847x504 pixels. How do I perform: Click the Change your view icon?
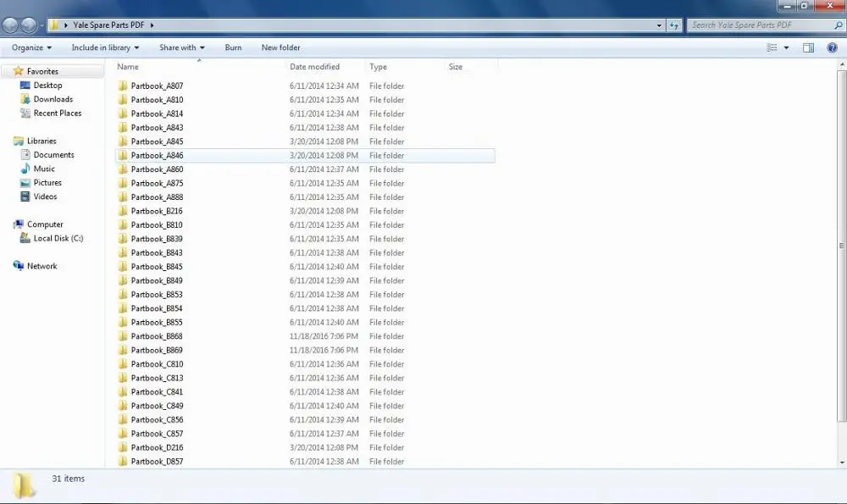coord(772,47)
